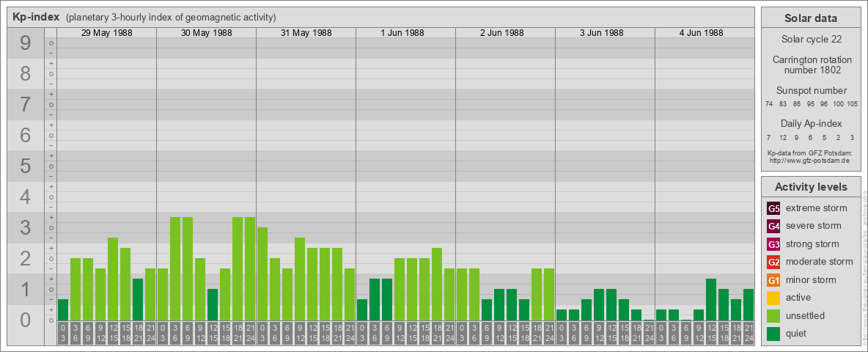
Task: Click the 3 Jun 9–12 hour bar
Action: [x=599, y=305]
